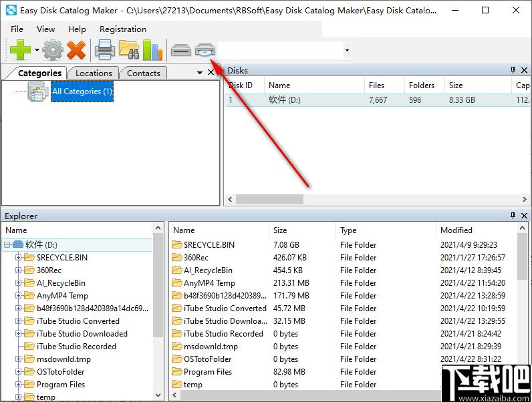Click the Disks scroll left arrow

[230, 199]
